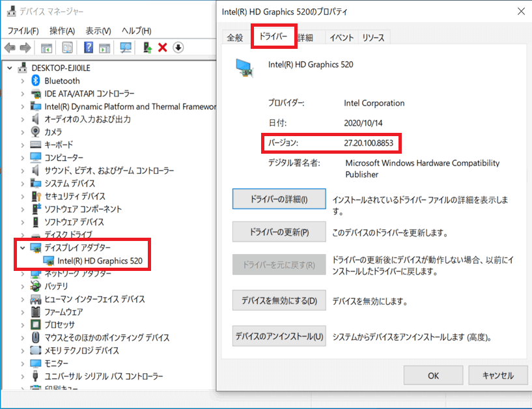Close the properties dialog with X

(x=521, y=12)
